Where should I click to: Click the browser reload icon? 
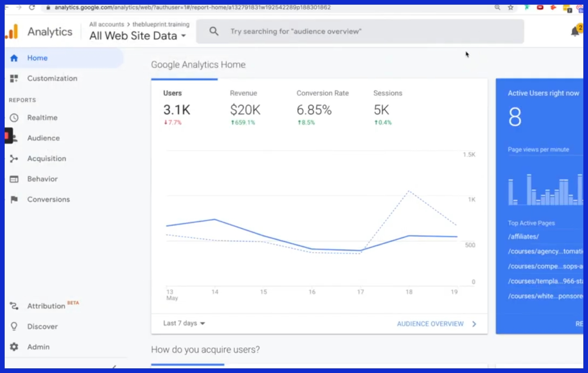click(x=32, y=7)
